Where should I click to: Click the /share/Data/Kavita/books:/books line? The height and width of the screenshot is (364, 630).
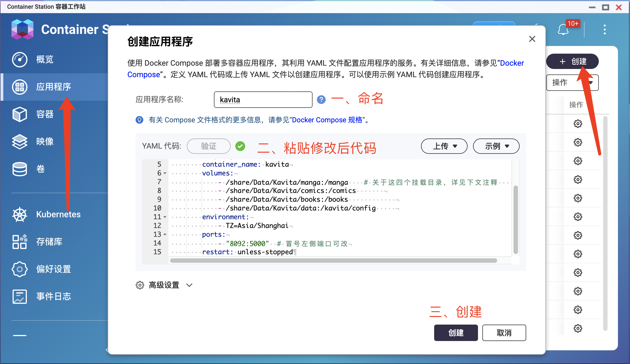coord(287,200)
